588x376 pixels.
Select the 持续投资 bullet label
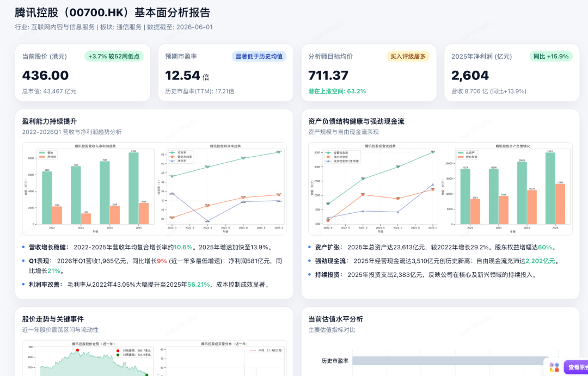(x=329, y=275)
